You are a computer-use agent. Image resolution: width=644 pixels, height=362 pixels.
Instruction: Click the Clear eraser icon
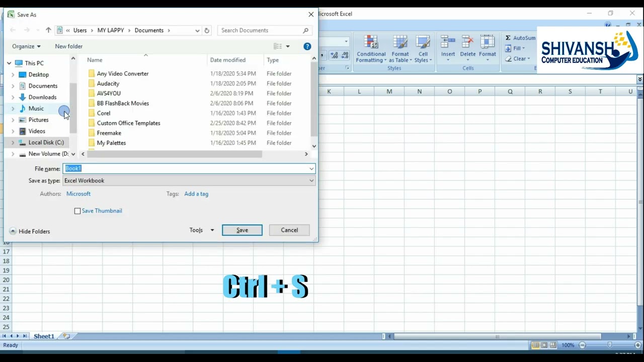point(508,59)
